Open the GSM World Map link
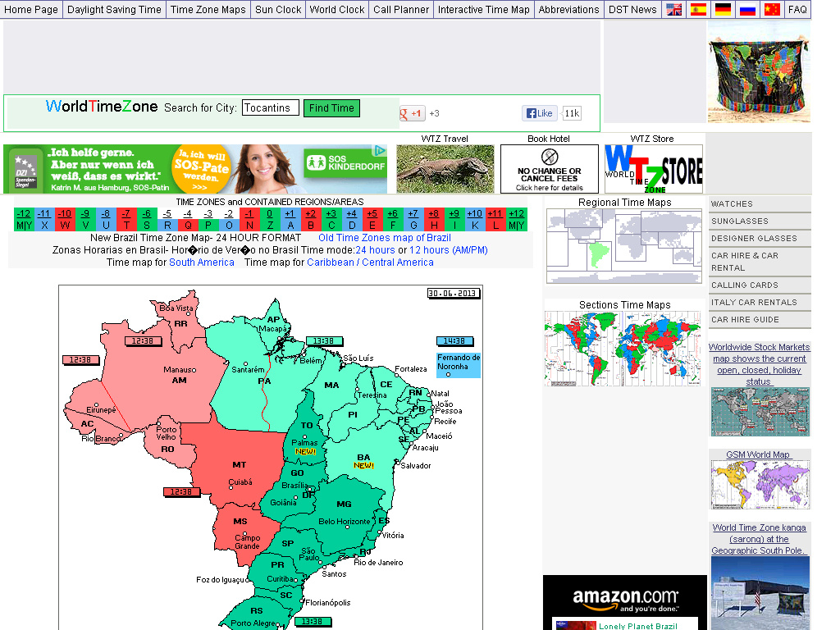The width and height of the screenshot is (840, 630). pyautogui.click(x=758, y=454)
